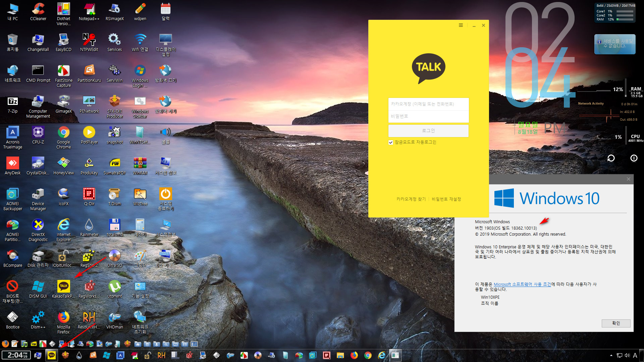Image resolution: width=644 pixels, height=362 pixels.
Task: Select the 7-Zip desktop icon
Action: point(12,104)
